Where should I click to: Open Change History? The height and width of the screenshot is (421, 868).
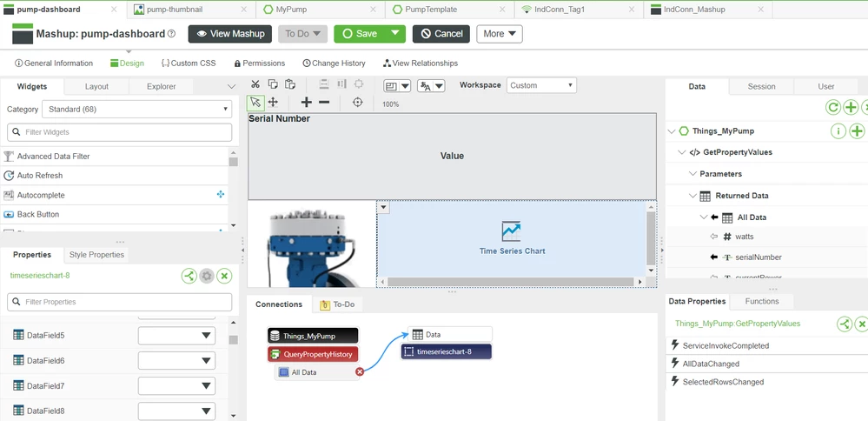[x=334, y=63]
